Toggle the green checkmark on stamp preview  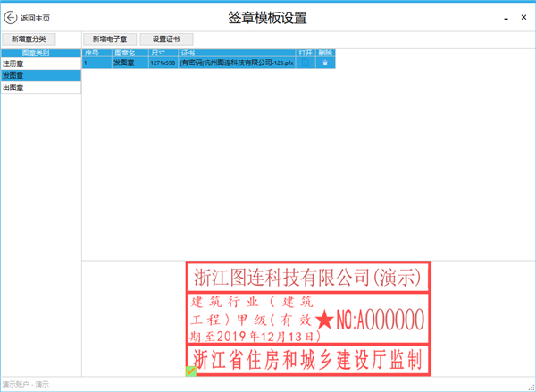[191, 371]
